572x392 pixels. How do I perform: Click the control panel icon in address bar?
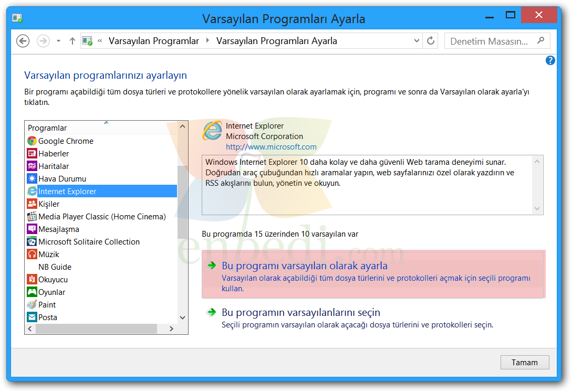[x=87, y=41]
